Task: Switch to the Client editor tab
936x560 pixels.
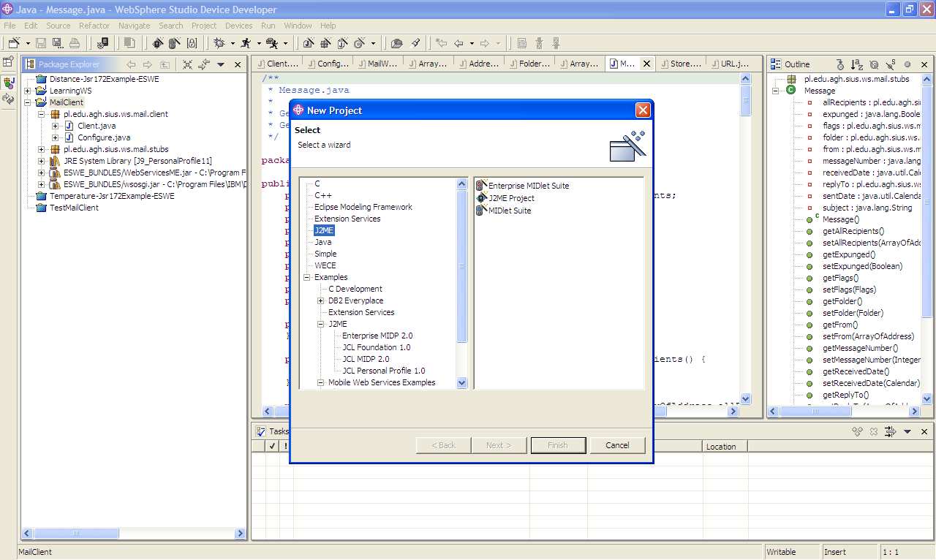Action: point(277,64)
